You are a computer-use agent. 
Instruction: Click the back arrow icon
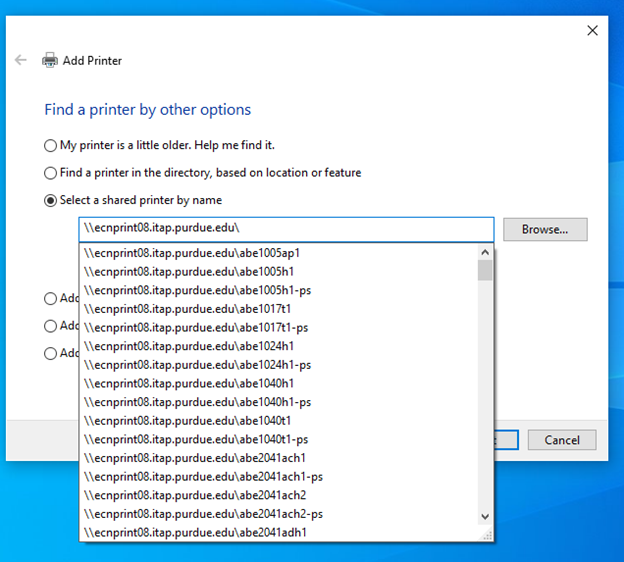pyautogui.click(x=20, y=60)
